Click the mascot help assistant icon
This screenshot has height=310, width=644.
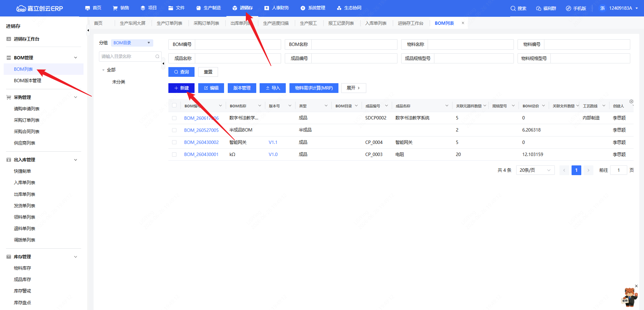[x=629, y=297]
